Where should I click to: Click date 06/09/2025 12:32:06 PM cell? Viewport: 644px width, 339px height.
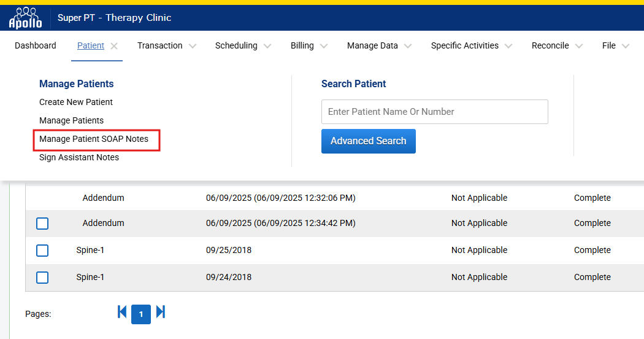tap(280, 198)
